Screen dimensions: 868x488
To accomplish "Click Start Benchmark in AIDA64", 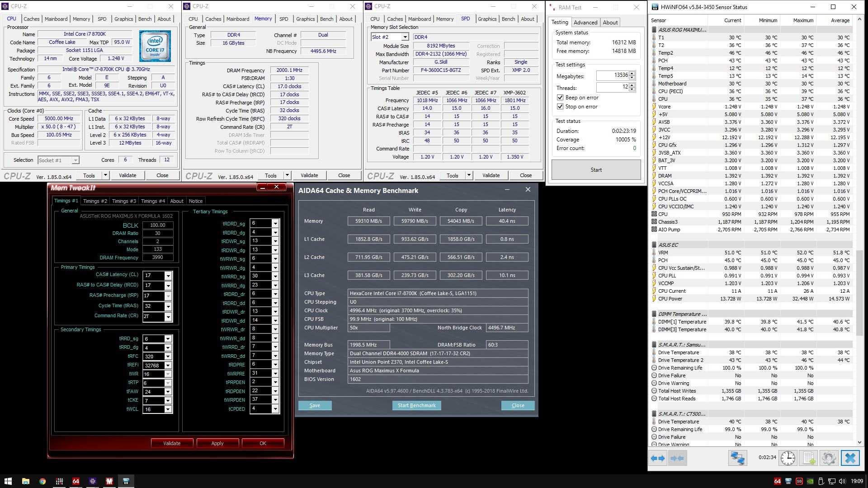I will 416,405.
